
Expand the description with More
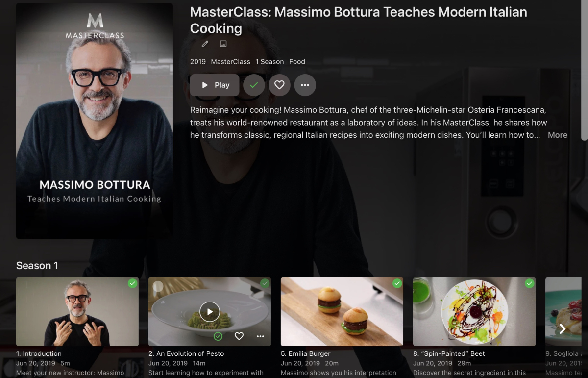tap(558, 135)
